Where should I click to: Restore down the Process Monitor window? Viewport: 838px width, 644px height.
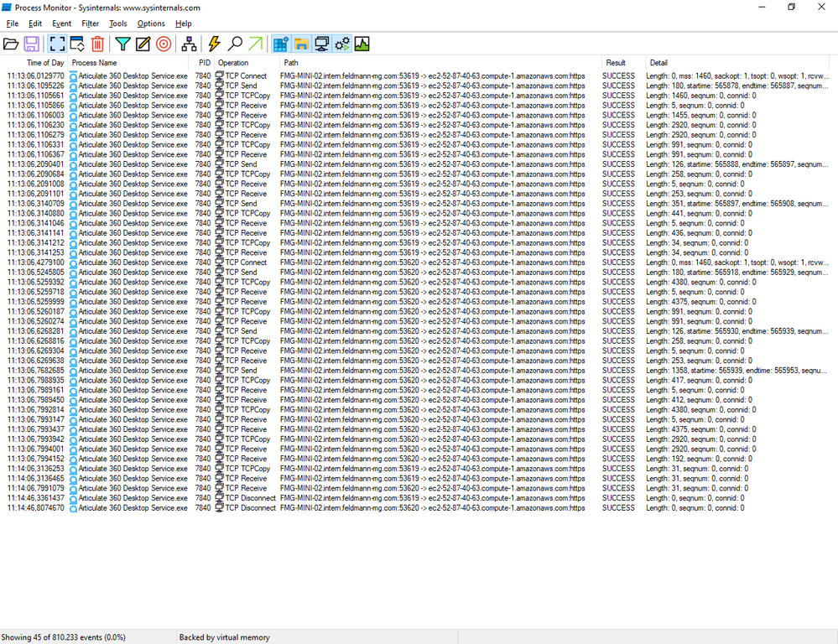pos(792,7)
